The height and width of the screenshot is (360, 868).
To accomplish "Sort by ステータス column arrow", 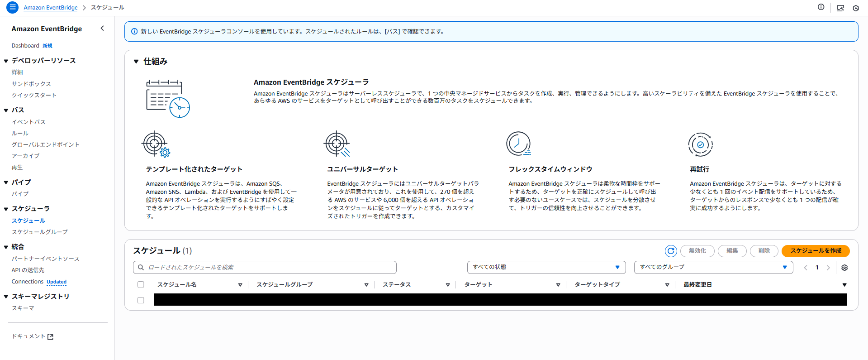I will click(x=448, y=285).
